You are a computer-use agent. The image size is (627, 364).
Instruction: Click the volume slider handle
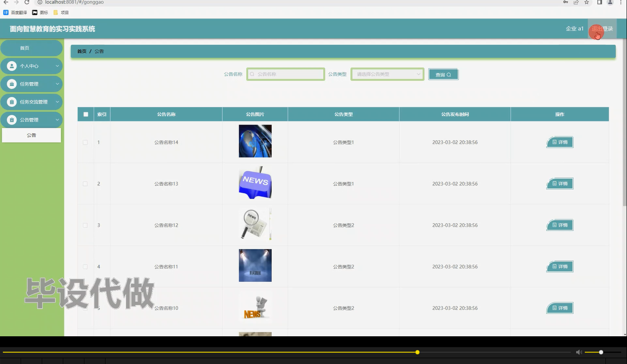tap(601, 352)
